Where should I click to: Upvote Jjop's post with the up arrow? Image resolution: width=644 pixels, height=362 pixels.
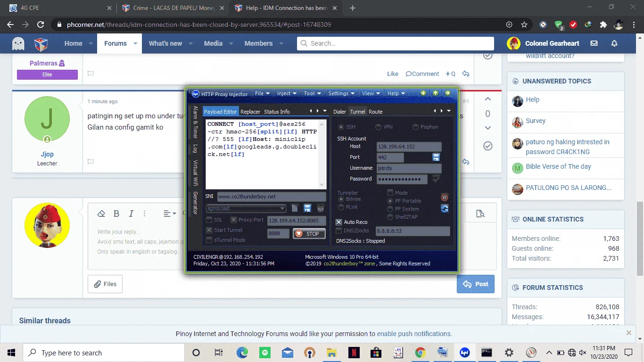488,99
